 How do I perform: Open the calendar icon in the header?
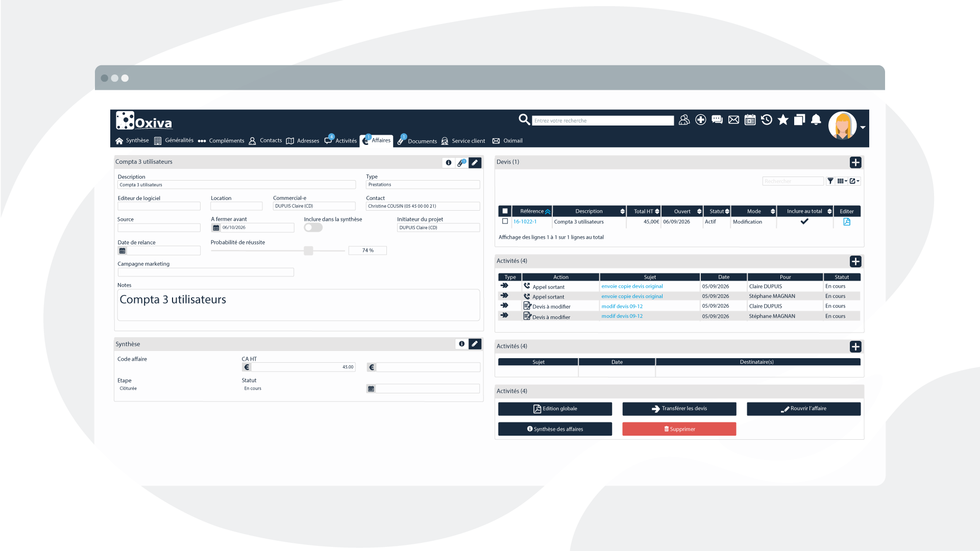point(750,119)
